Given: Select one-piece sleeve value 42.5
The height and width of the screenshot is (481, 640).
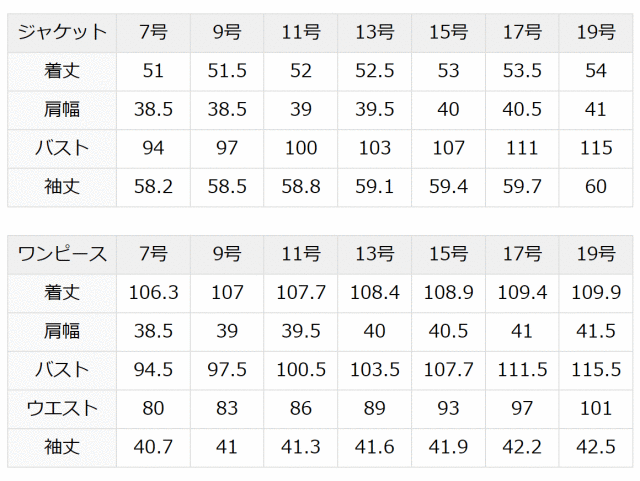Looking at the screenshot, I should (596, 447).
